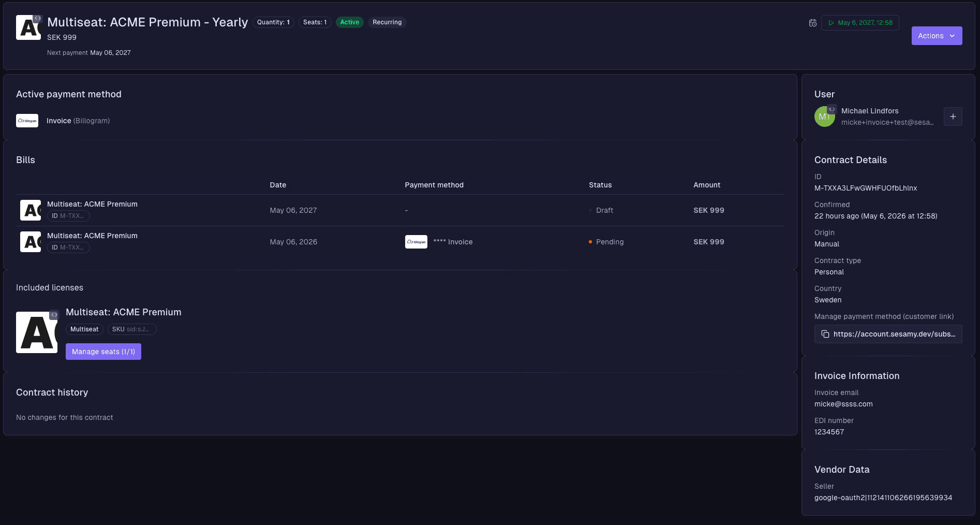Image resolution: width=980 pixels, height=525 pixels.
Task: Click code icon on header ACME logo
Action: 37,18
